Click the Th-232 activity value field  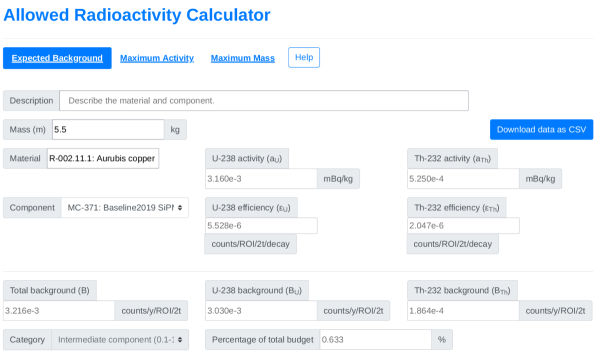point(463,179)
